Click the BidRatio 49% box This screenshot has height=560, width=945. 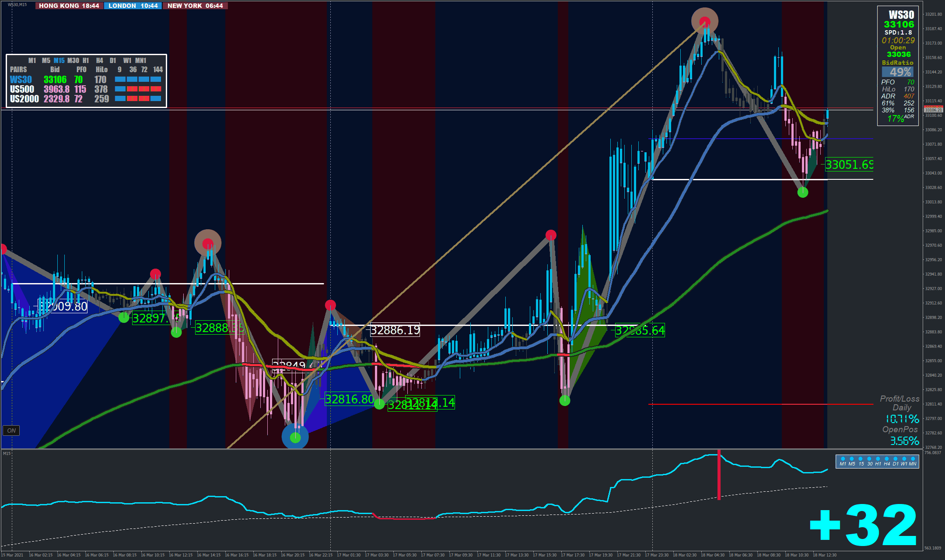pyautogui.click(x=897, y=72)
